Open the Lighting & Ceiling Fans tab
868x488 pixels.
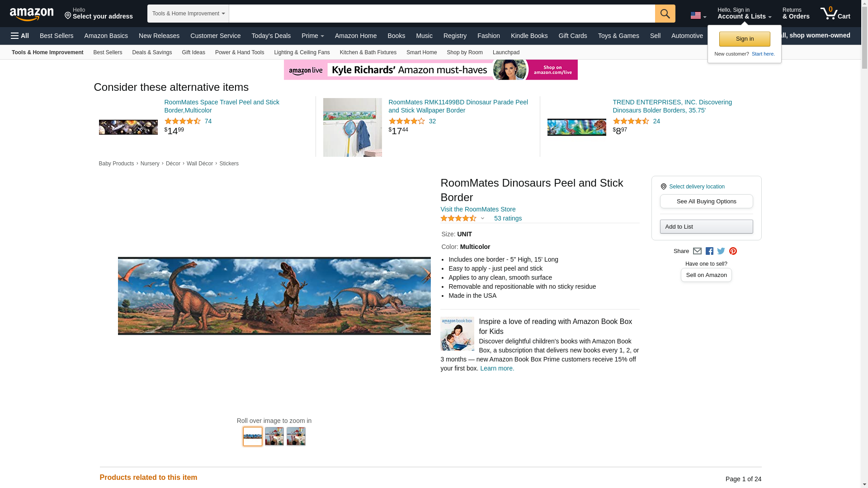pyautogui.click(x=302, y=52)
